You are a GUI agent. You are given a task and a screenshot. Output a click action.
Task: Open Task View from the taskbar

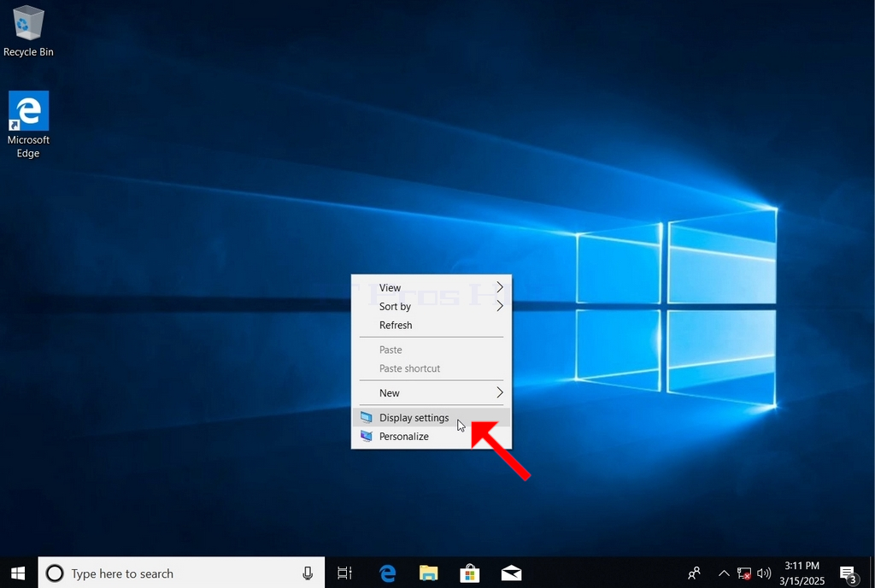pos(345,573)
